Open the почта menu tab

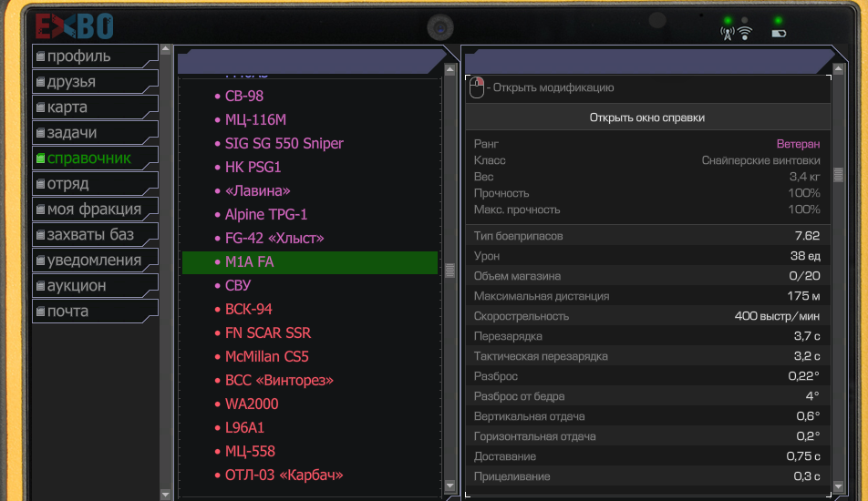click(95, 312)
